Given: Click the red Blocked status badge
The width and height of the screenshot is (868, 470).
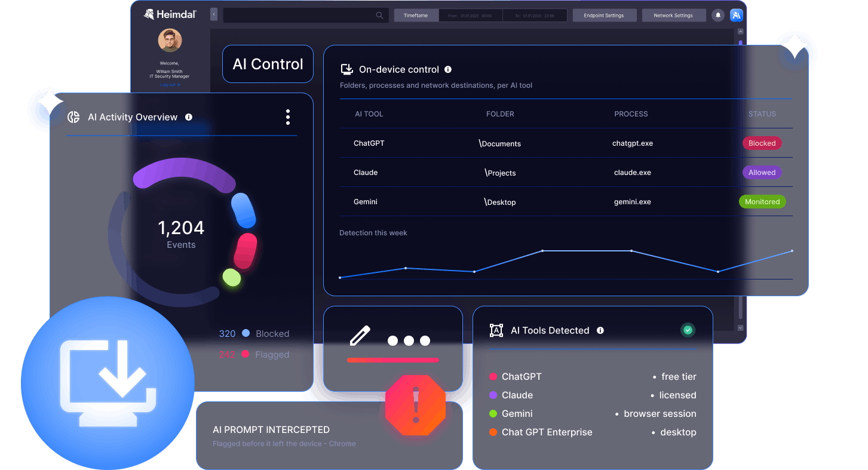Looking at the screenshot, I should point(762,143).
